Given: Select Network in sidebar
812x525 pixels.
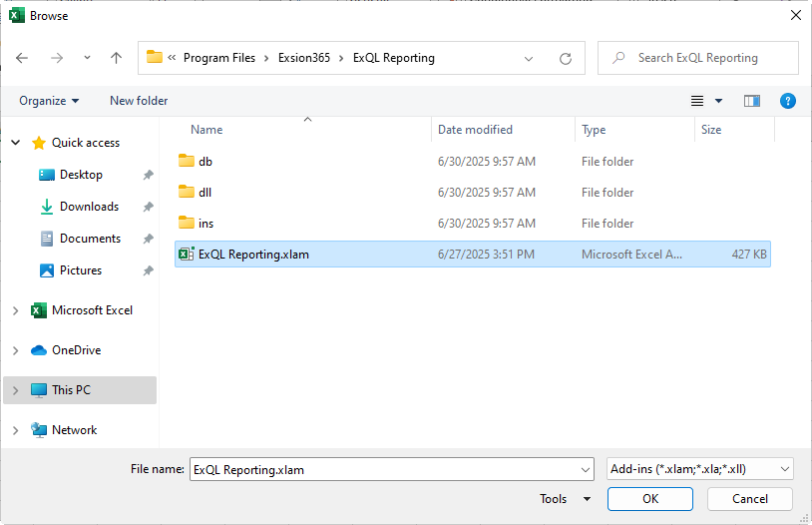Looking at the screenshot, I should [x=74, y=430].
